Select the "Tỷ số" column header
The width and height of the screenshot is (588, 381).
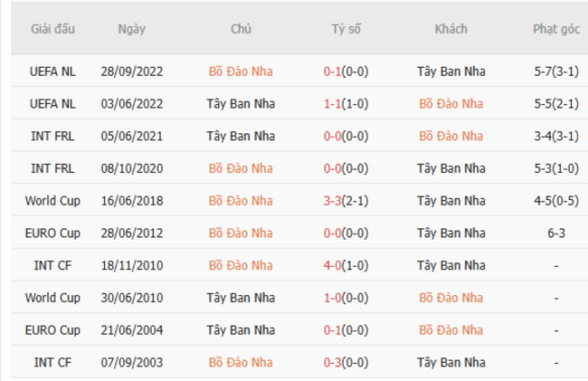[346, 29]
